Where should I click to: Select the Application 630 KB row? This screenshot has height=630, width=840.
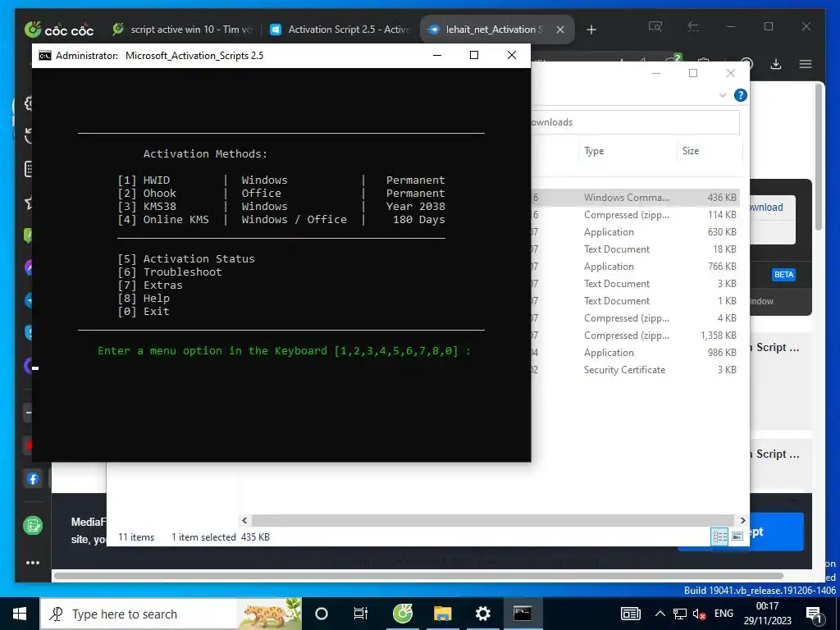click(x=636, y=232)
